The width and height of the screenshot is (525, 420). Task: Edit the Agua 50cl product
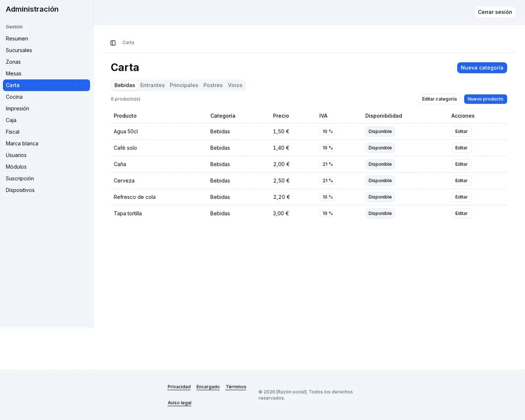coord(462,132)
